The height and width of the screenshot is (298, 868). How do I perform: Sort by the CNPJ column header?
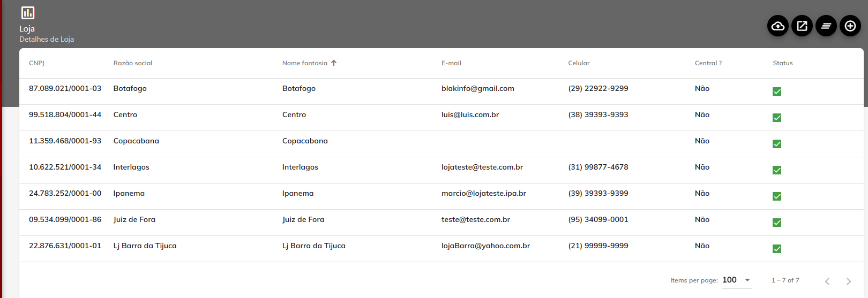(x=36, y=63)
